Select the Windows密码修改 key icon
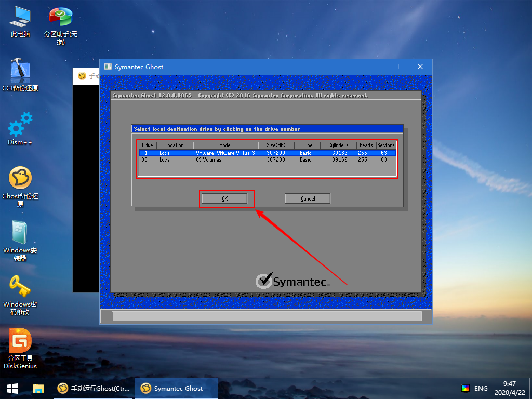The height and width of the screenshot is (399, 532). [x=20, y=295]
